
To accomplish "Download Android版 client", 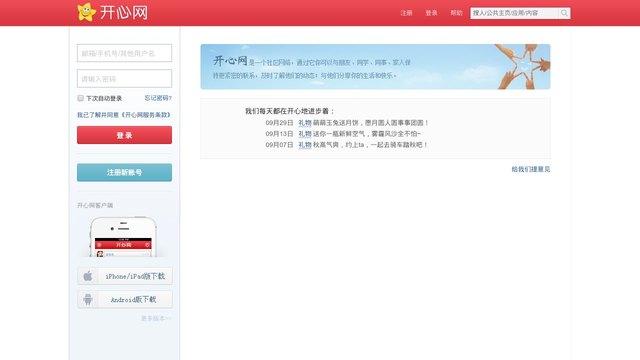I will pos(124,300).
